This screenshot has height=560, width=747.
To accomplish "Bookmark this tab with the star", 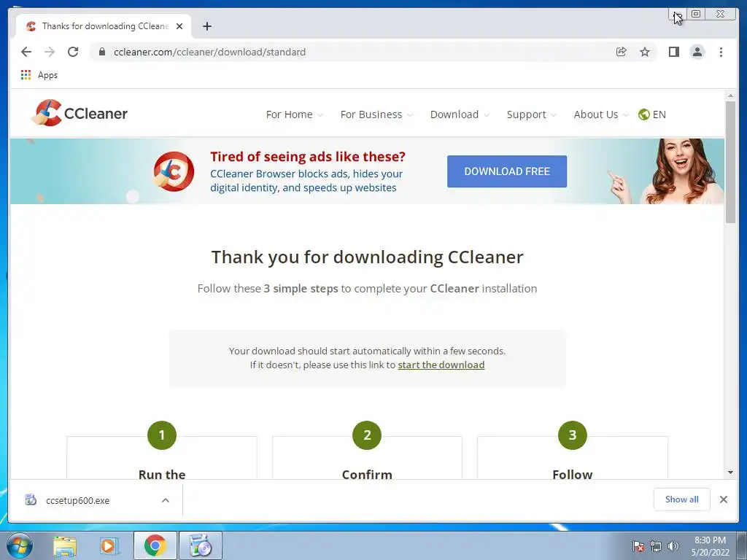I will click(645, 52).
